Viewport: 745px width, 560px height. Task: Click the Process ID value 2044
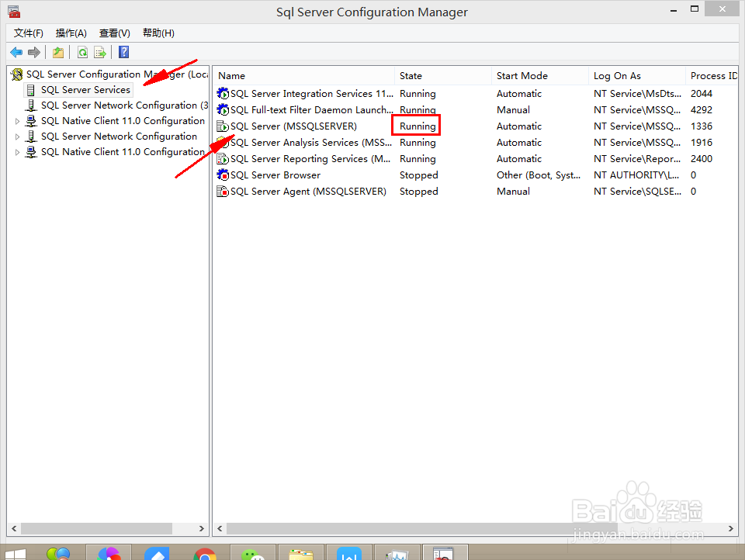(x=702, y=94)
